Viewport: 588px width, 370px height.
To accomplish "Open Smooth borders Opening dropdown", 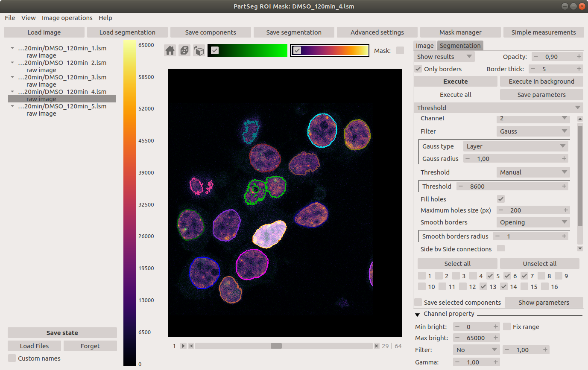I will pyautogui.click(x=533, y=222).
